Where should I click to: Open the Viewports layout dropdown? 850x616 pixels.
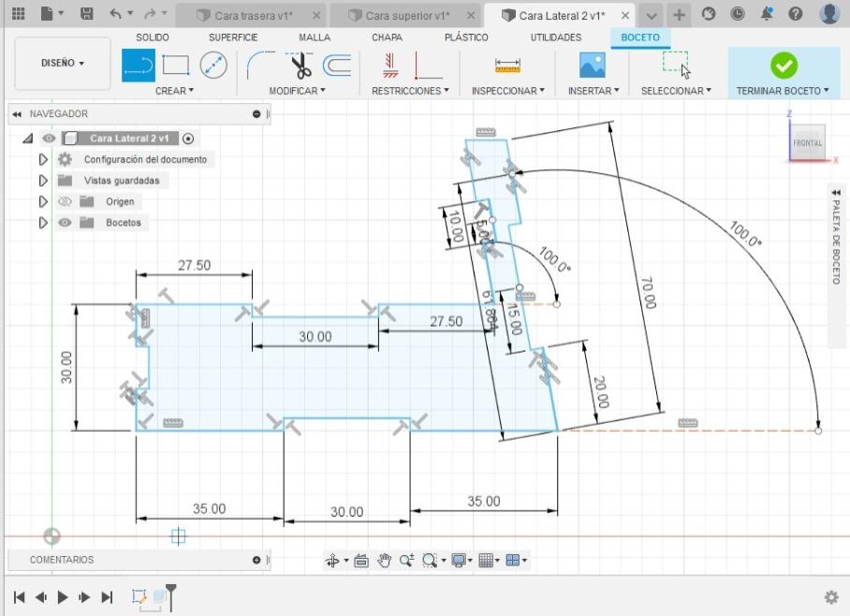click(516, 560)
